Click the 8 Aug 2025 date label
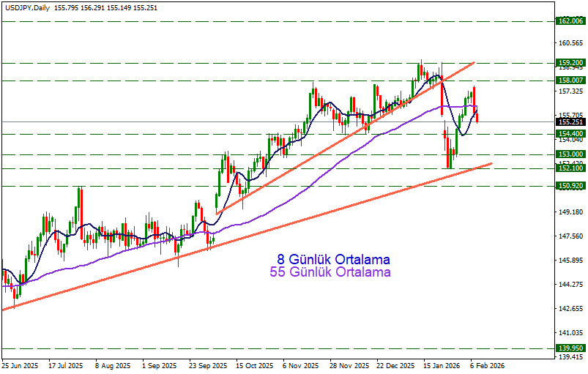The width and height of the screenshot is (588, 374). (114, 364)
